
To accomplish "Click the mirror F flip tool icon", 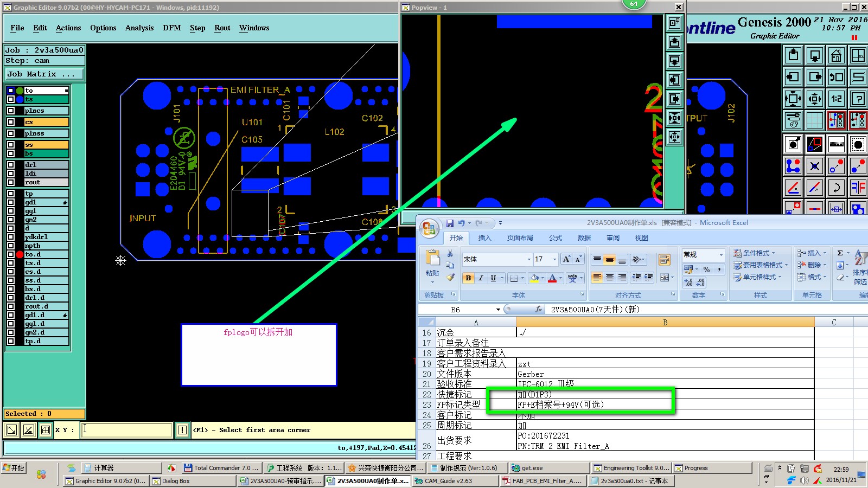I will tap(858, 188).
